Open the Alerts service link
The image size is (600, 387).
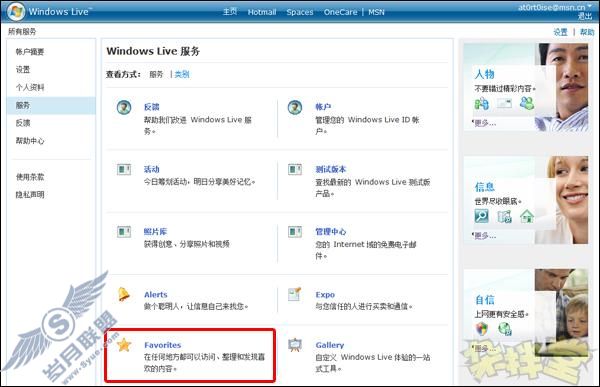click(x=156, y=294)
